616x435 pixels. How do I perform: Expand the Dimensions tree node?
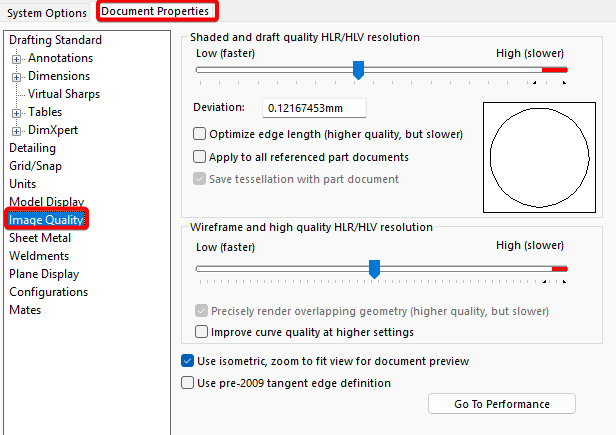[x=16, y=77]
